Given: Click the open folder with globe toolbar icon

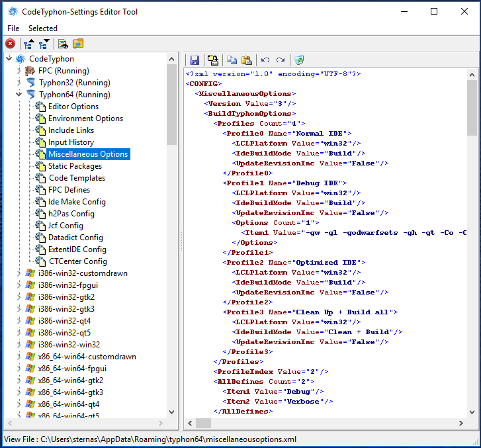Looking at the screenshot, I should (x=78, y=44).
